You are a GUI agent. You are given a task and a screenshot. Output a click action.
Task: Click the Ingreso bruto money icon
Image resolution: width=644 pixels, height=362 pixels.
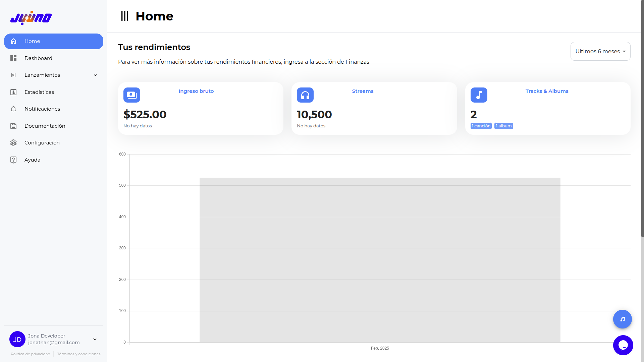(132, 95)
